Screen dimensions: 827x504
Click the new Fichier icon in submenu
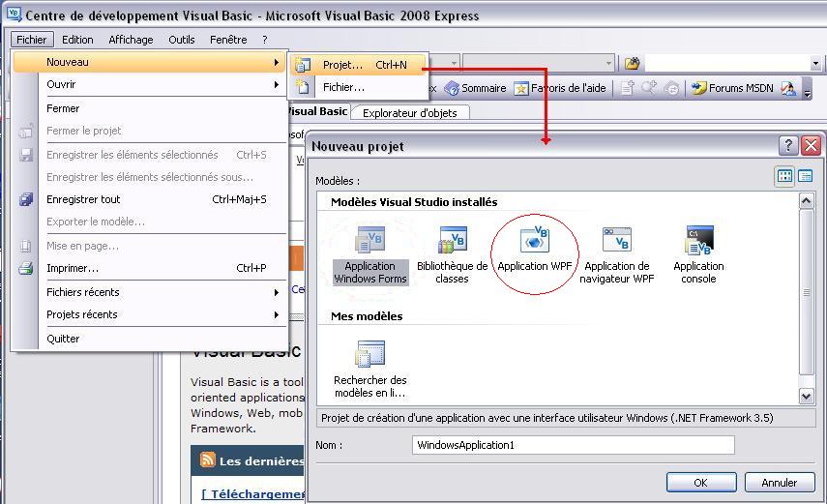pos(303,87)
